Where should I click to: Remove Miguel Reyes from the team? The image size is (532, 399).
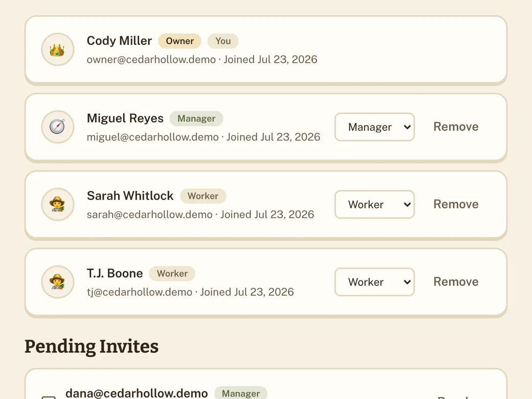456,126
